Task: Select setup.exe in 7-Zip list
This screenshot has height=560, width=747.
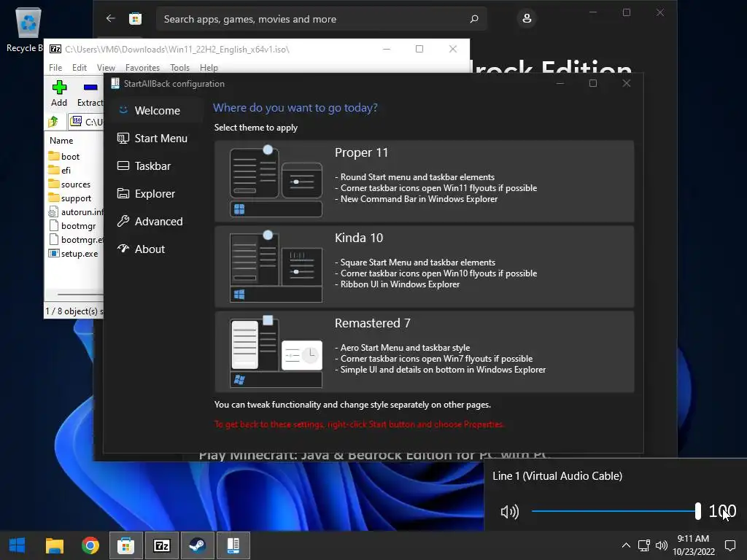Action: click(x=74, y=253)
